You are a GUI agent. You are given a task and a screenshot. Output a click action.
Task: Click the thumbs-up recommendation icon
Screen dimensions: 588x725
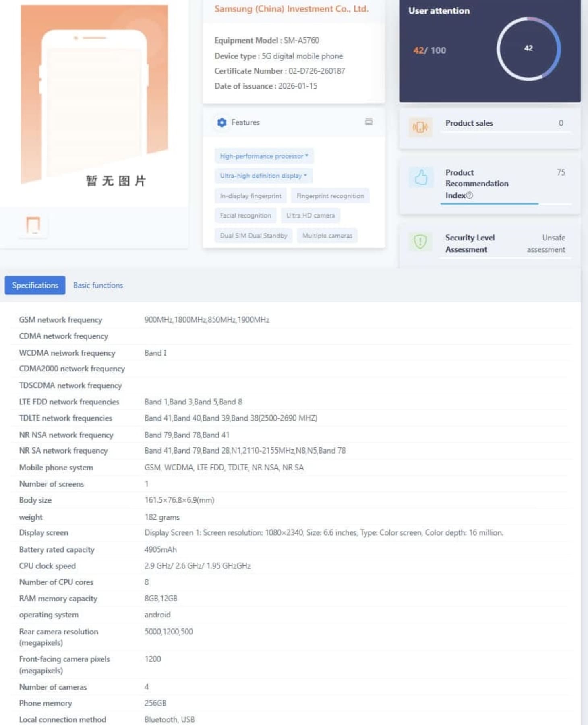[x=420, y=177]
